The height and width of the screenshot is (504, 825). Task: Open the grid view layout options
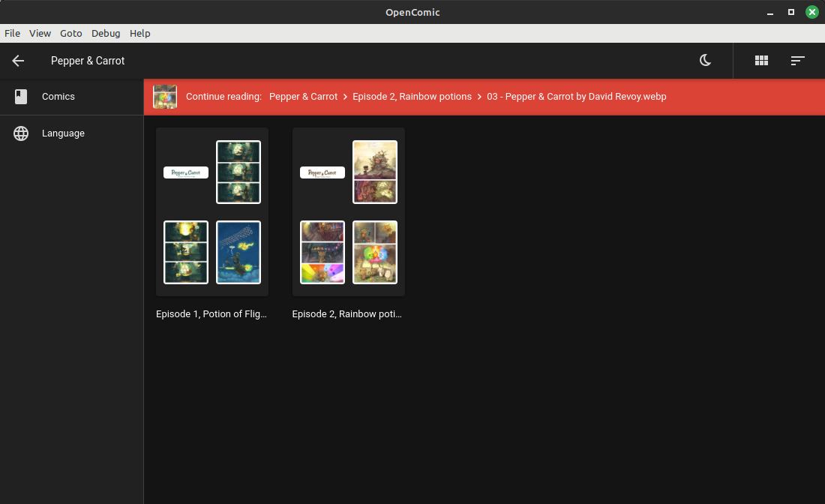point(761,61)
